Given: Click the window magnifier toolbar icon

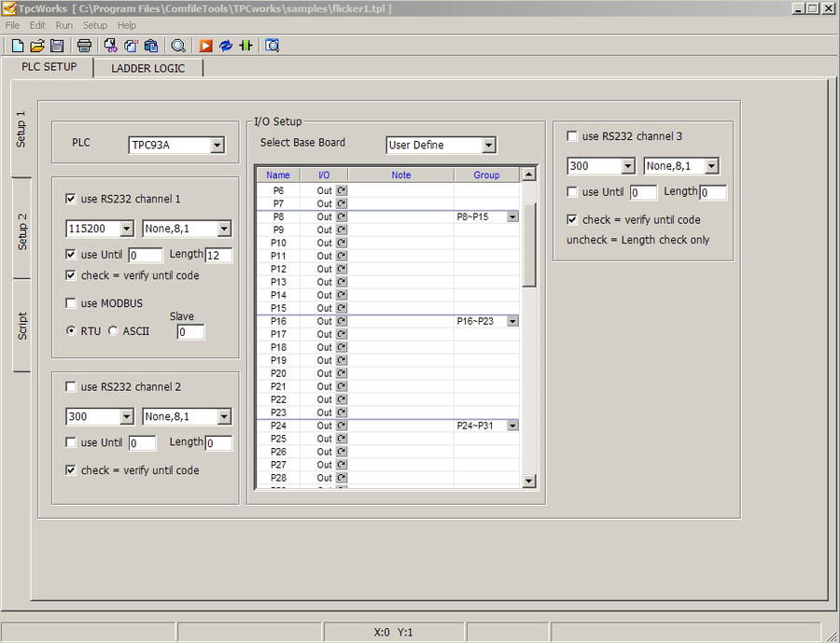Looking at the screenshot, I should [273, 46].
